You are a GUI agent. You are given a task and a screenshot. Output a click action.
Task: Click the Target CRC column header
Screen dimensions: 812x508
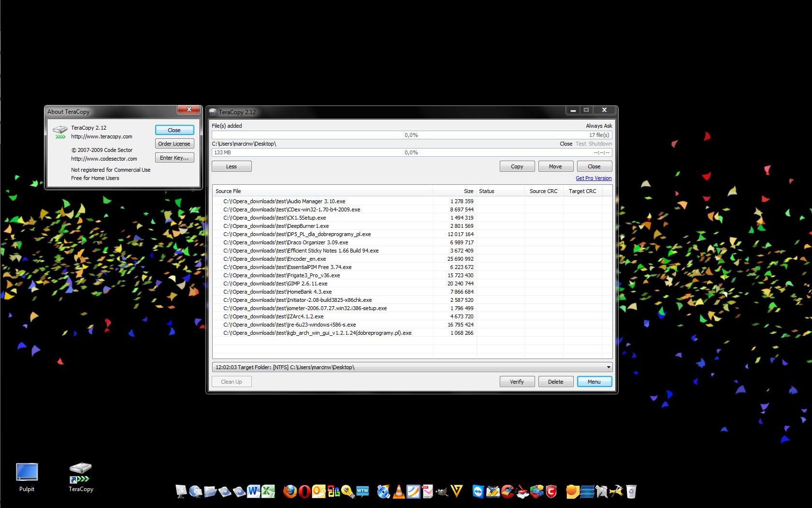(583, 191)
